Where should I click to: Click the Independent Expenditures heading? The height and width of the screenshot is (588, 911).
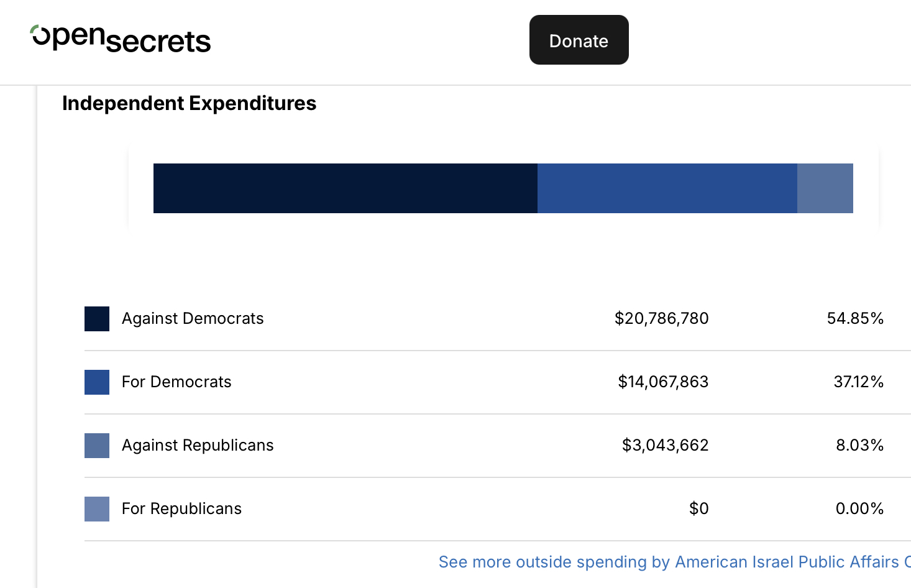189,103
